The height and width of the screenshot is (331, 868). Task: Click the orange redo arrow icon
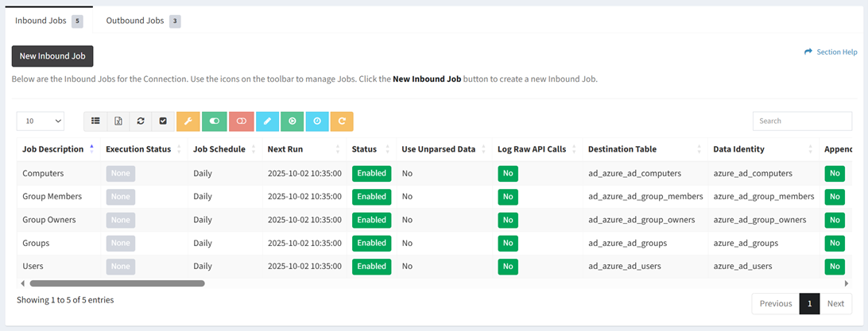point(342,121)
